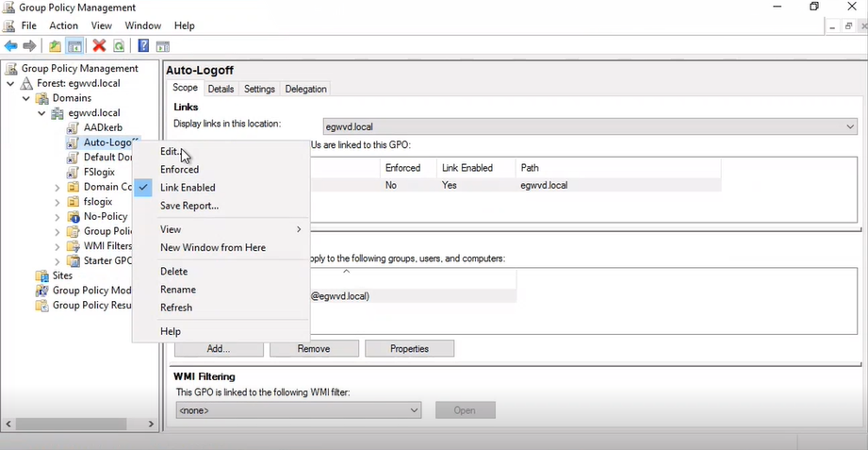
Task: Click the egwvd.local domain icon in tree
Action: coord(57,113)
